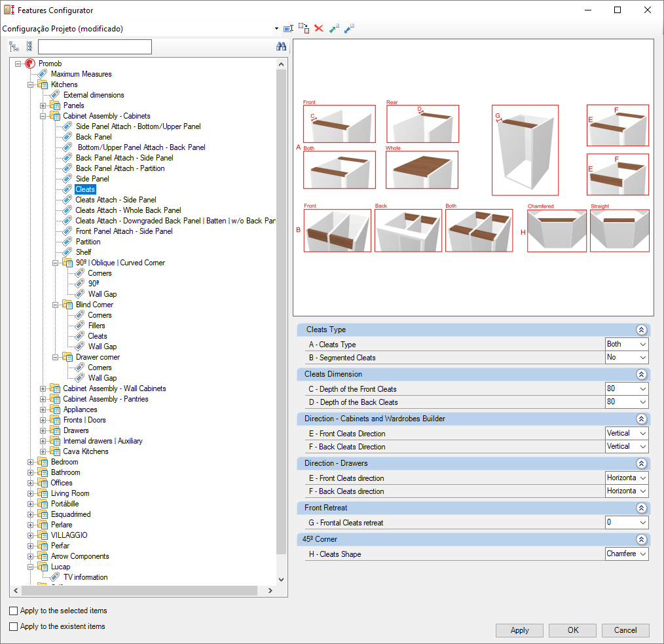Select the Back Panel tree item
This screenshot has width=664, height=644.
pos(94,137)
